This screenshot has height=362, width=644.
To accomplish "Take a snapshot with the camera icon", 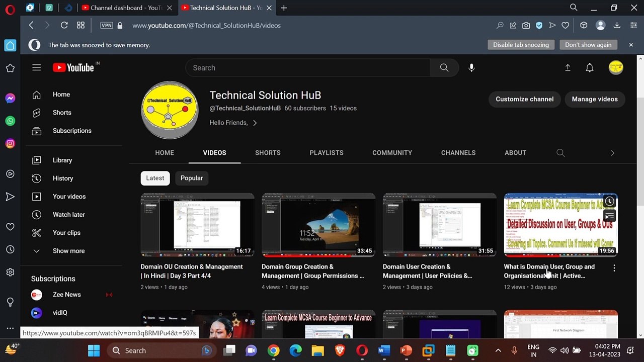I will pyautogui.click(x=526, y=25).
